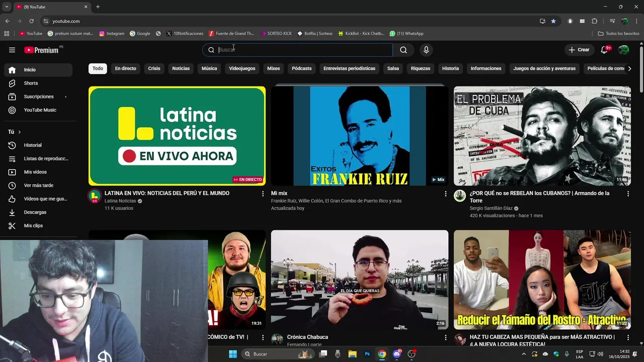Open a new Chrome tab
Viewport: 644px width, 362px height.
coord(98,7)
